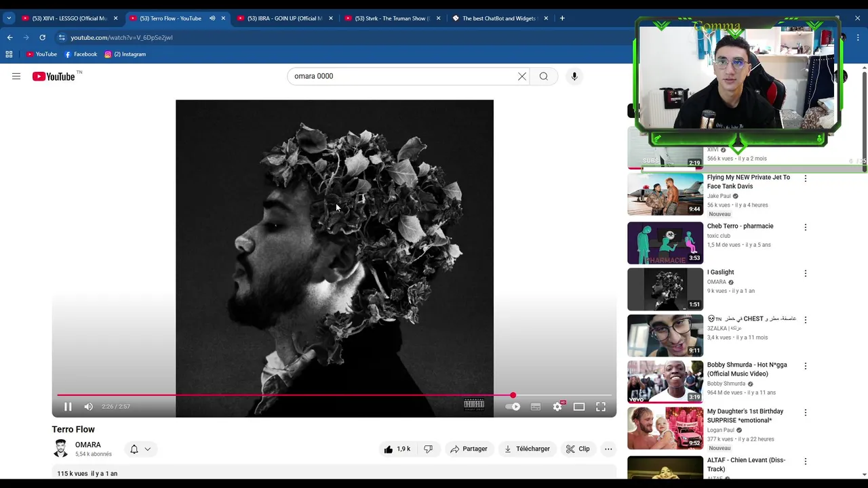
Task: Open I Gaslight video thumbnail
Action: [665, 289]
